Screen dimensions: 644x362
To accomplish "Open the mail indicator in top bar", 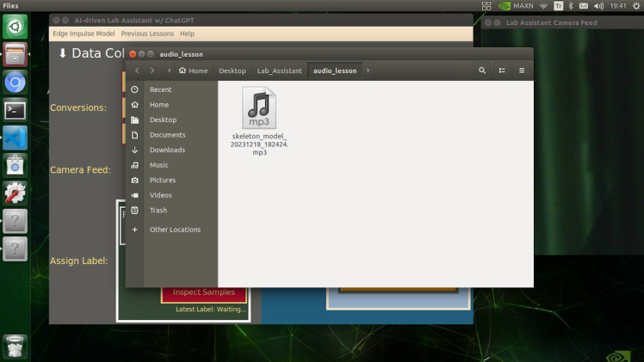I will (584, 6).
